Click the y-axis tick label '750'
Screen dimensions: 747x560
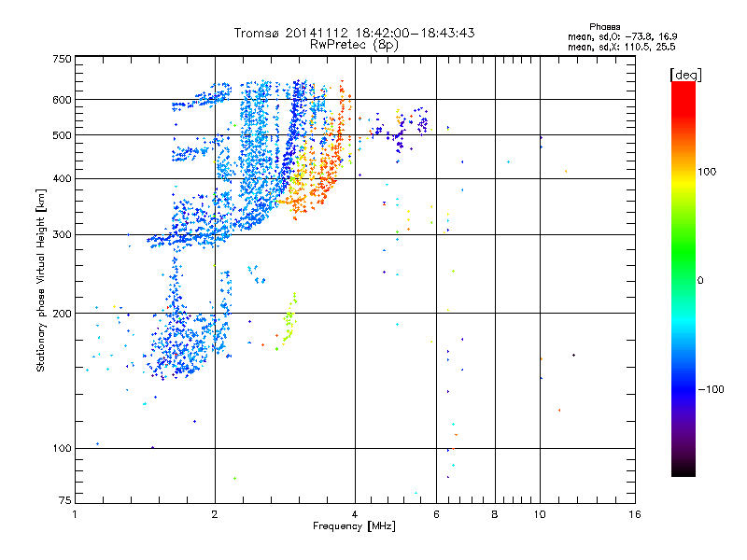(63, 59)
